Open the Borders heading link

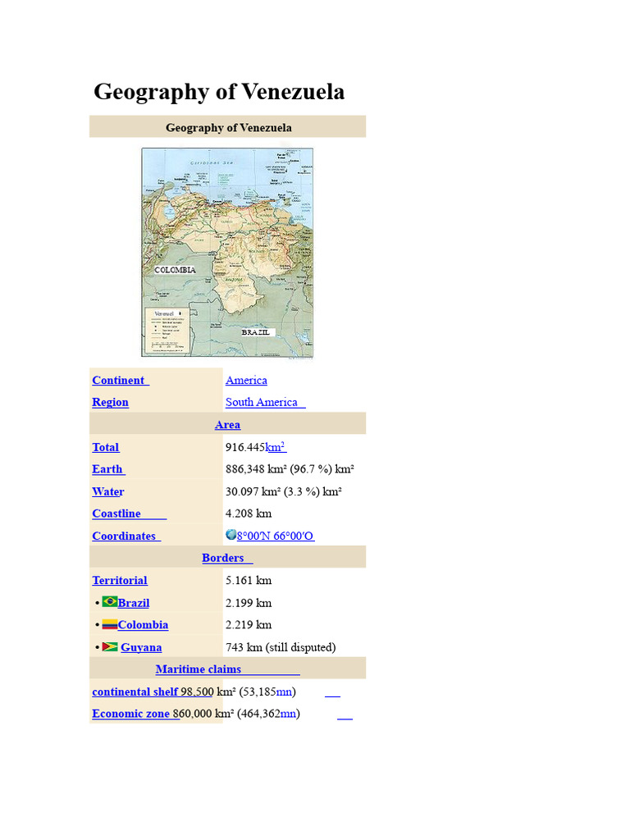coord(227,558)
